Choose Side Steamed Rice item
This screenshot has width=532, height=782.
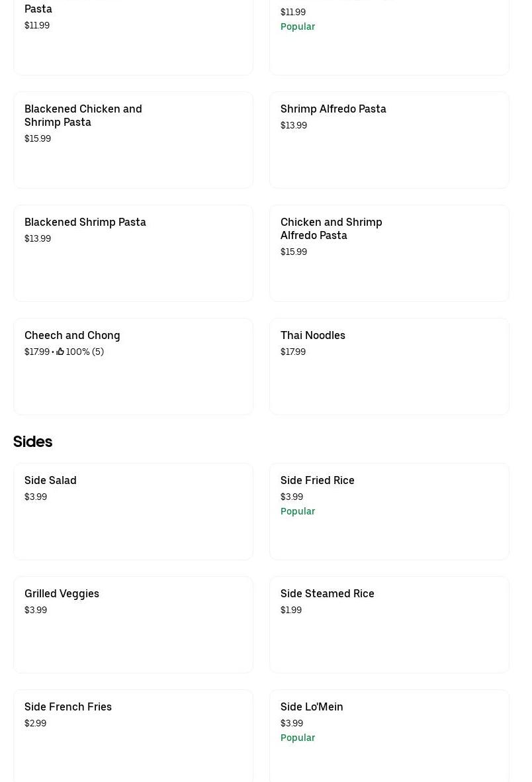pos(389,624)
